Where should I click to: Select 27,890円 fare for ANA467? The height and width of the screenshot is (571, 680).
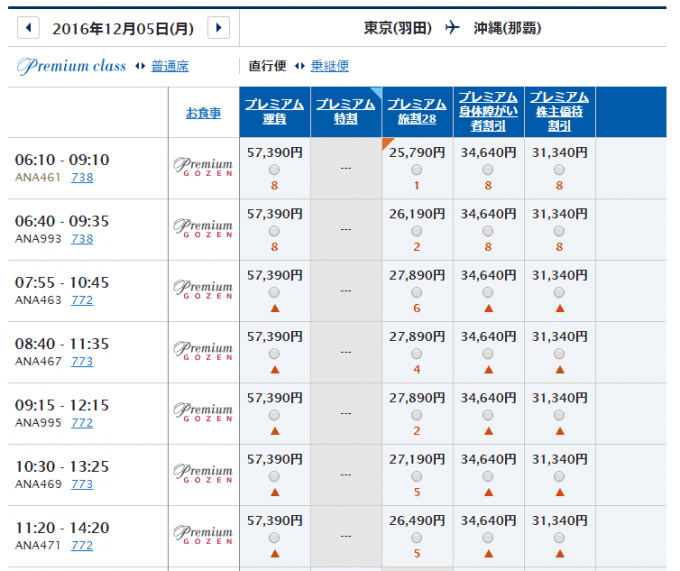click(x=416, y=354)
